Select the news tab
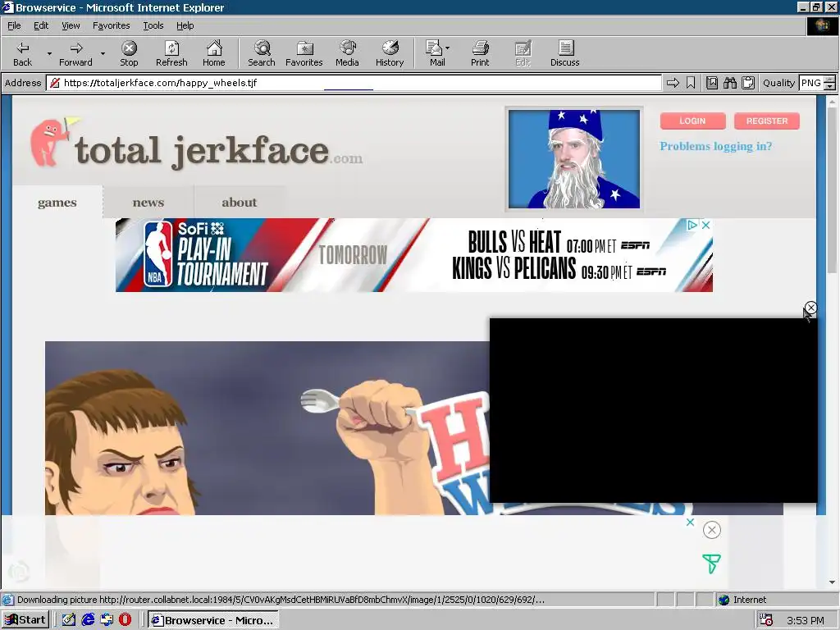Viewport: 840px width, 630px height. tap(148, 203)
